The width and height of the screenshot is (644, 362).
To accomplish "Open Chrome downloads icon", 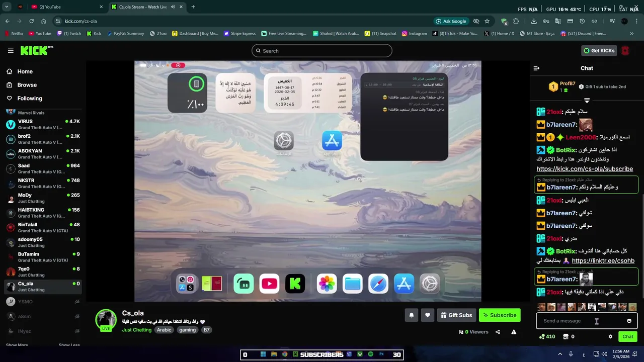I will point(534,21).
